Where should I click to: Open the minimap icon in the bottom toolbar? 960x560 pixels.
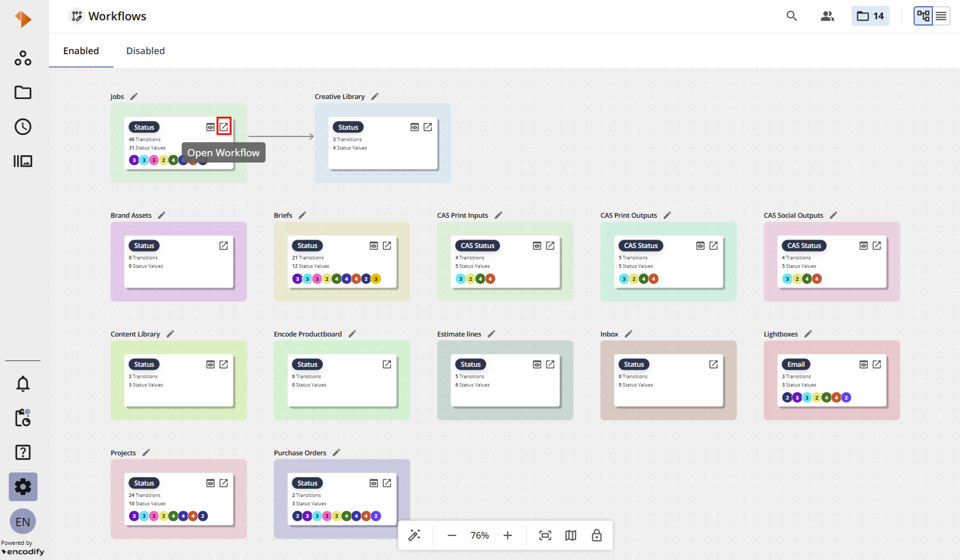[571, 535]
